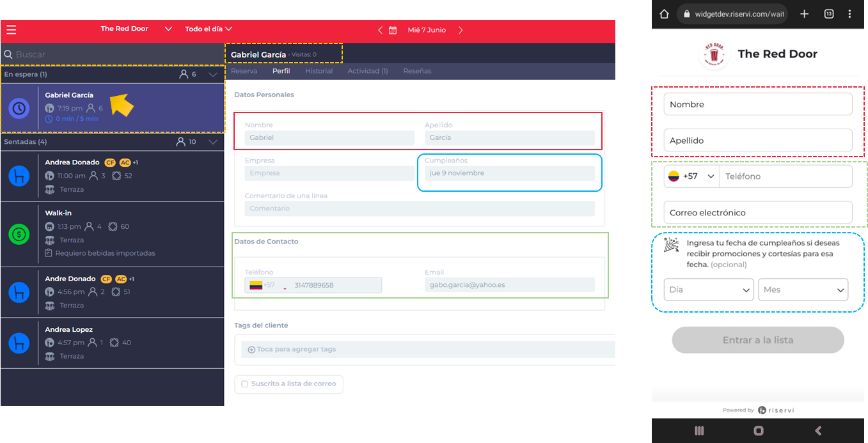Tap the mobile browser URL bar
The width and height of the screenshot is (868, 443).
pyautogui.click(x=732, y=14)
